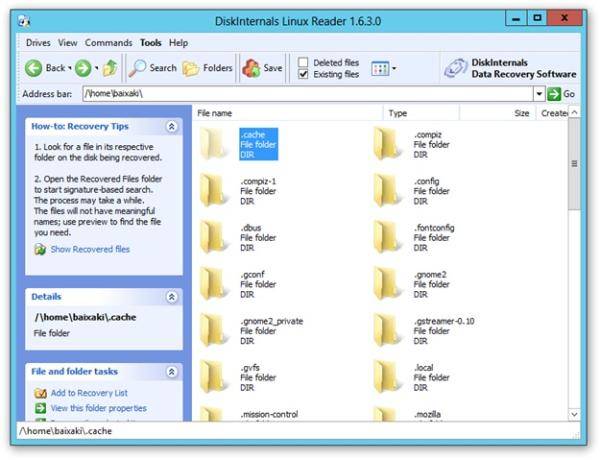This screenshot has height=460, width=600.
Task: Go back with the green Back arrow
Action: pos(34,69)
